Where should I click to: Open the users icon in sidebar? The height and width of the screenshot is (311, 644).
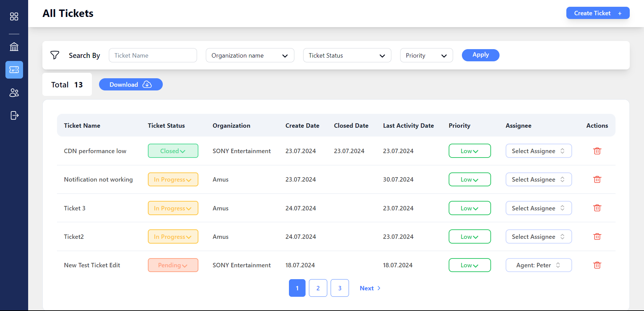point(14,92)
